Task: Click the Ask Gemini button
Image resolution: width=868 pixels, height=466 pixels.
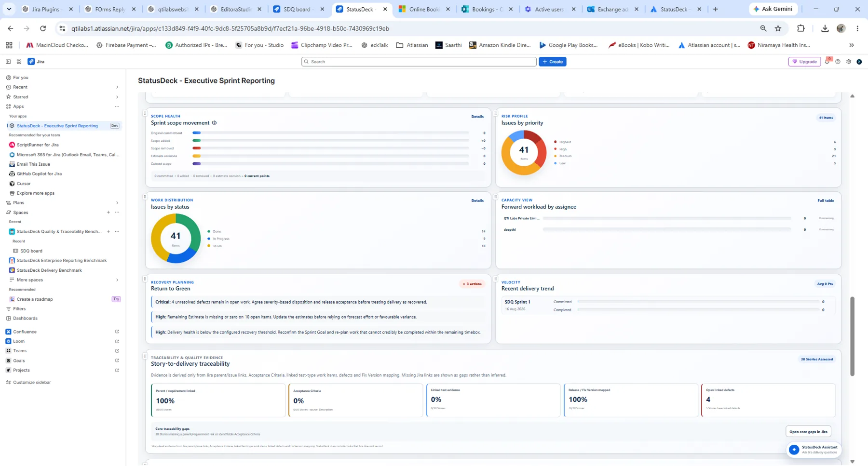Action: [x=773, y=9]
